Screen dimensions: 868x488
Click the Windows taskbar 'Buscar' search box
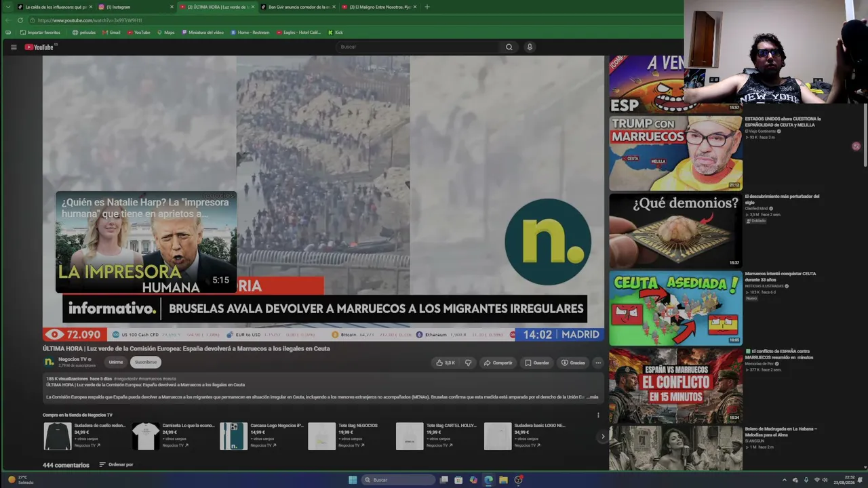(399, 480)
